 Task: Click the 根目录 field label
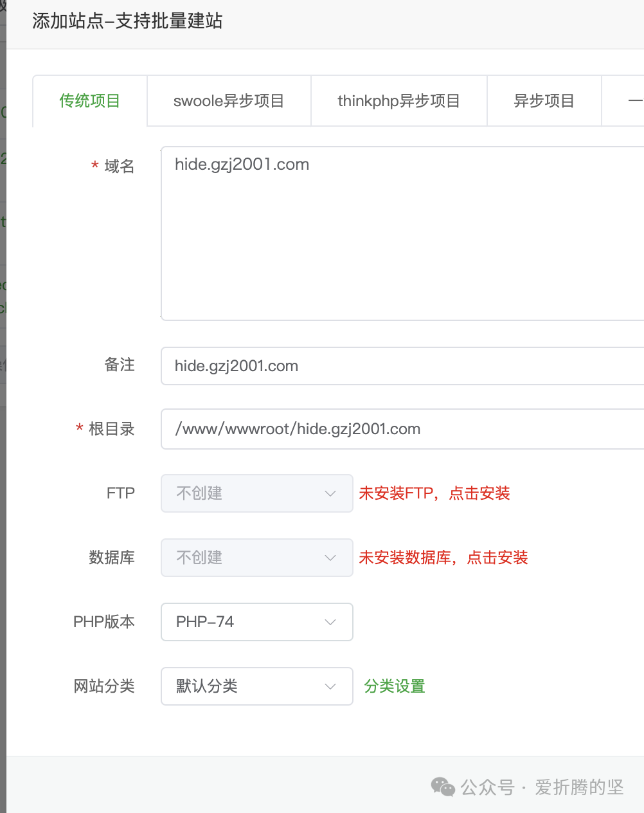(112, 429)
